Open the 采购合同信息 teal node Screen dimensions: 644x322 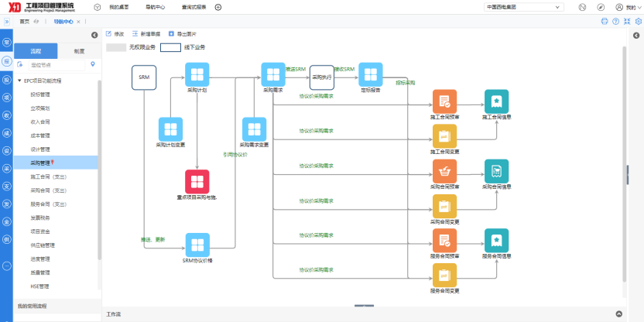pos(496,171)
